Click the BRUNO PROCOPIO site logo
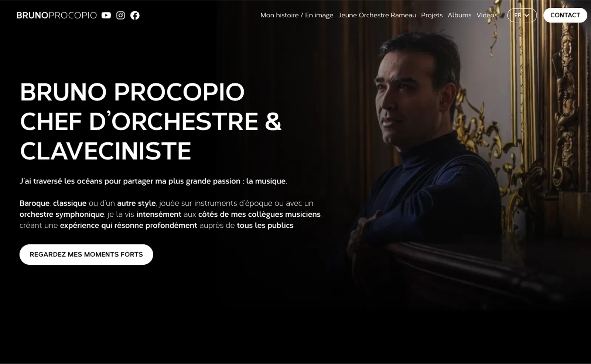591x364 pixels. coord(57,15)
